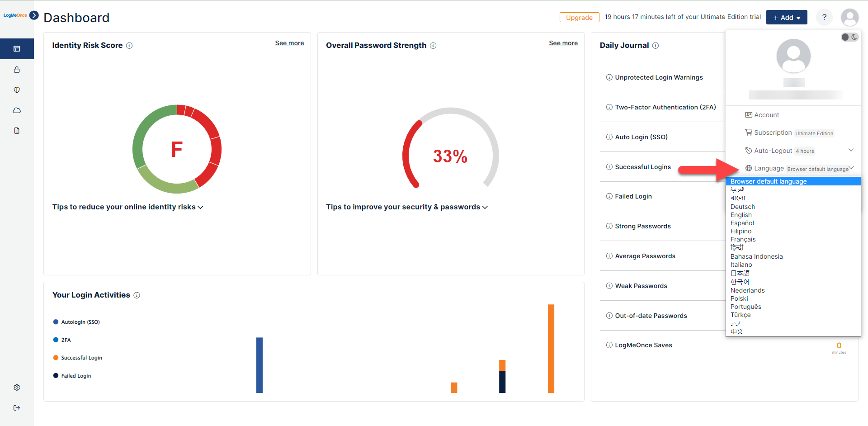Screen dimensions: 868x426
Task: Expand the sidebar with the arrow icon
Action: tap(34, 15)
